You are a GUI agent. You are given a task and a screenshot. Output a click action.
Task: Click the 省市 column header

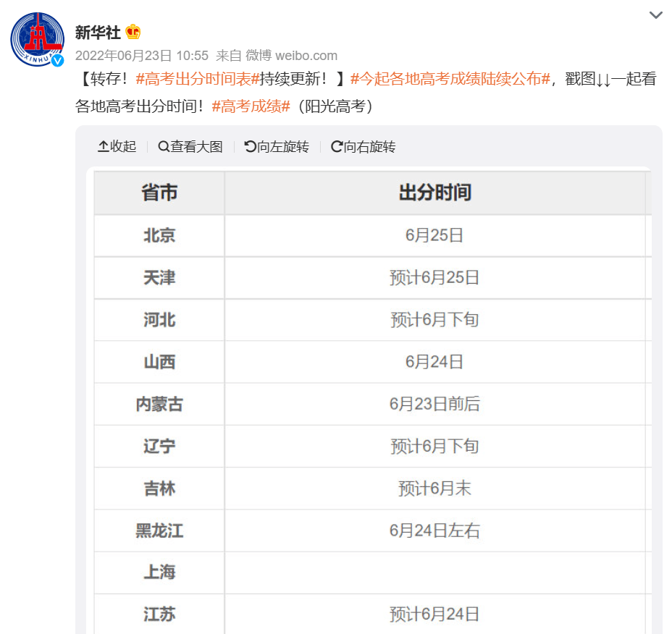tap(159, 193)
